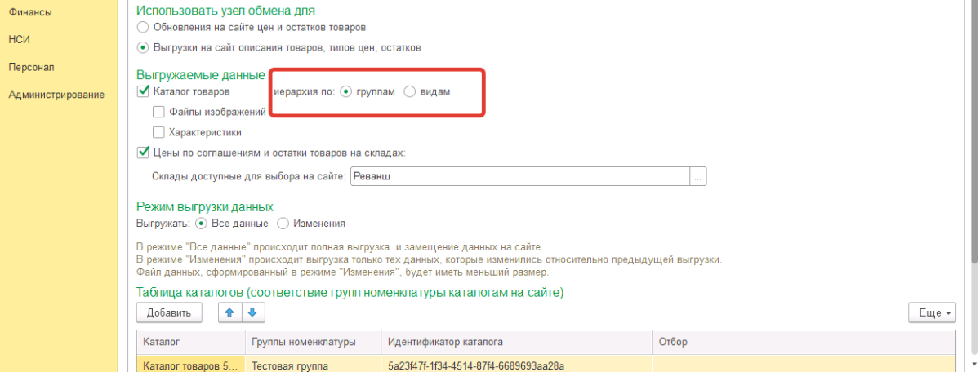Toggle 'Каталог товаров' checkbox

coord(143,91)
